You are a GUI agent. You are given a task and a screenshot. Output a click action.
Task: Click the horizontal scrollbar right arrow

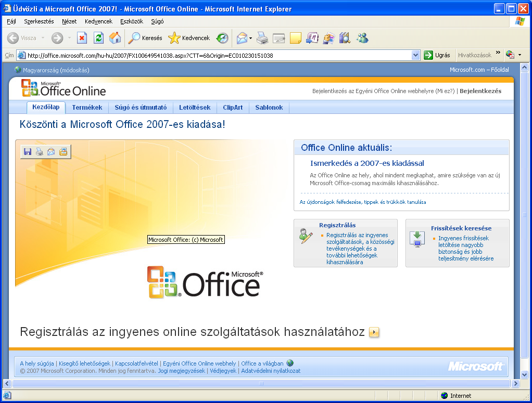(x=516, y=384)
